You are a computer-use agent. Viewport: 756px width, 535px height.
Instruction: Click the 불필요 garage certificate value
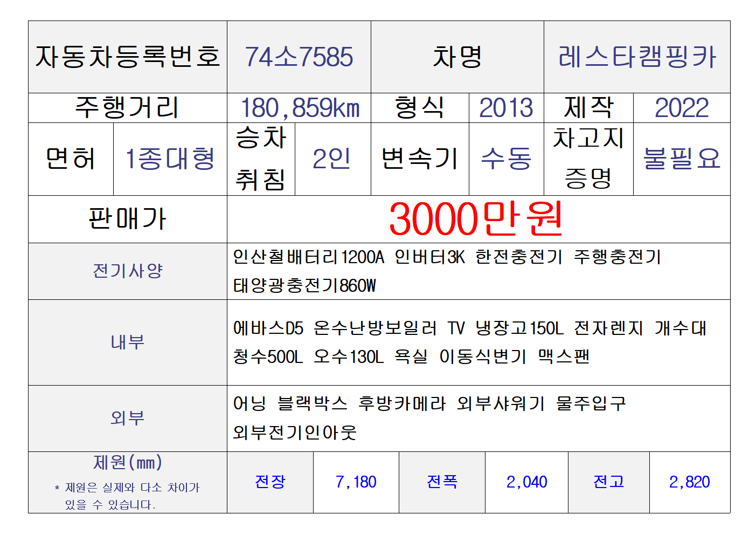click(682, 159)
